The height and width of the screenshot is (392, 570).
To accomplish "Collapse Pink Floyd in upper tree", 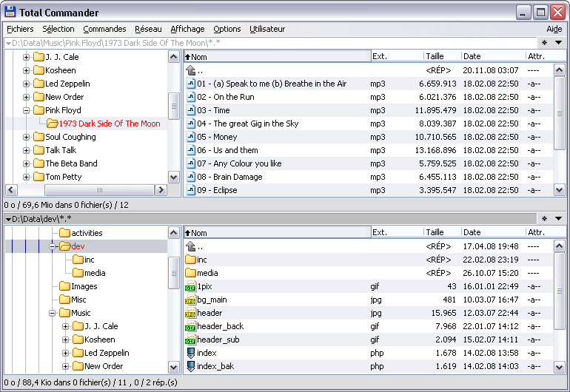I will point(26,110).
